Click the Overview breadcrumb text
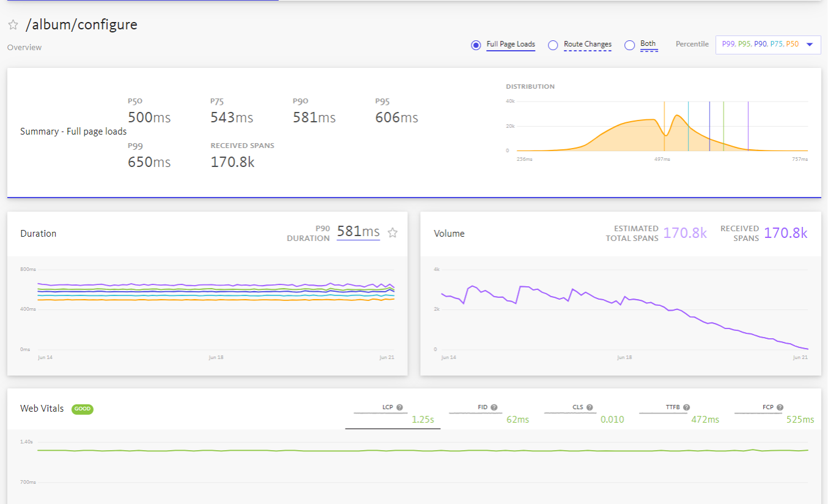 [24, 47]
